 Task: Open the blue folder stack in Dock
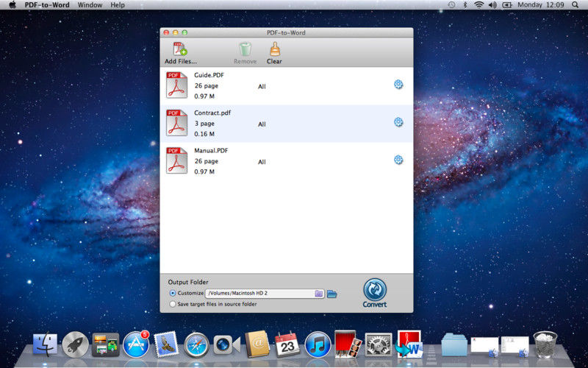coord(454,344)
